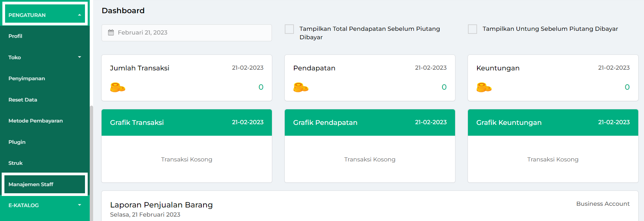Click the coins icon in Pendapatan card
This screenshot has height=221, width=644.
click(301, 87)
